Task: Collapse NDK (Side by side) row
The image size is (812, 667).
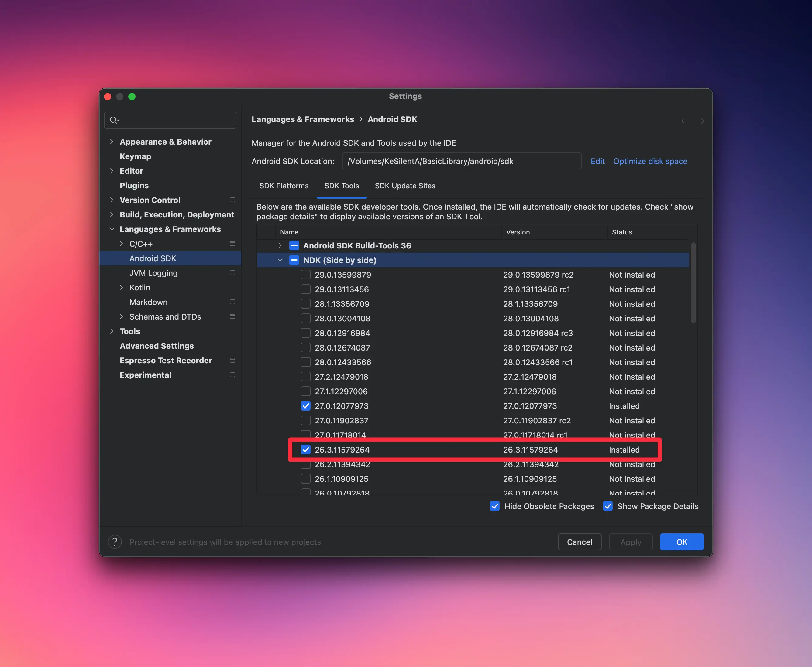Action: (x=280, y=260)
